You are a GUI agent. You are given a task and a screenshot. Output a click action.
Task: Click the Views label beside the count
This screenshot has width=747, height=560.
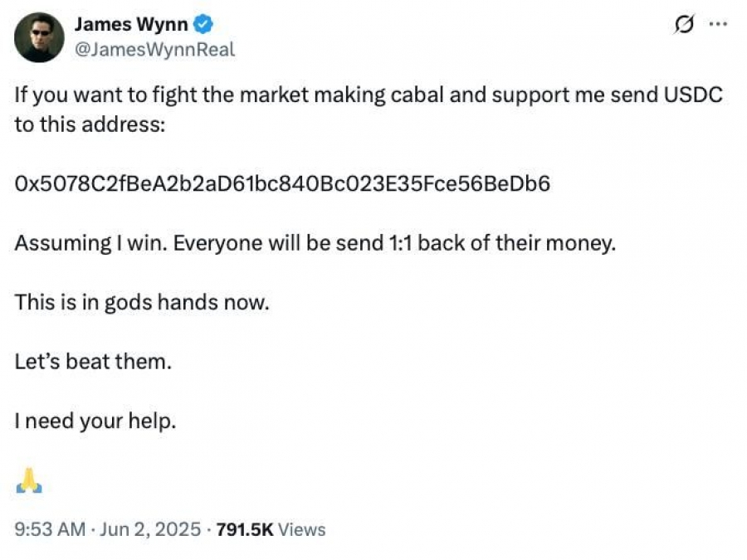301,529
